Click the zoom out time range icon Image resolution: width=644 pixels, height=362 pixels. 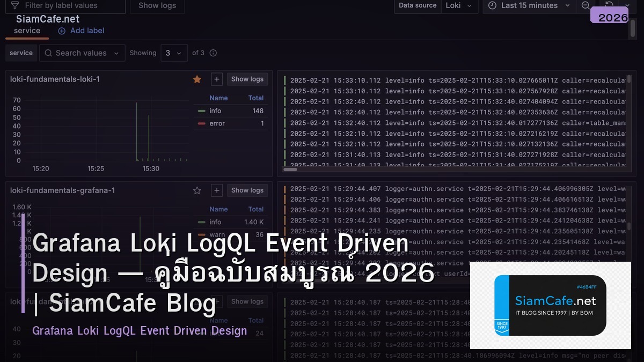point(586,6)
